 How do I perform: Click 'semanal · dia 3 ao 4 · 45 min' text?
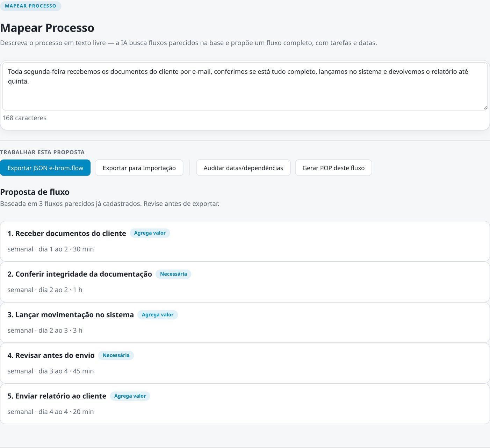[51, 371]
